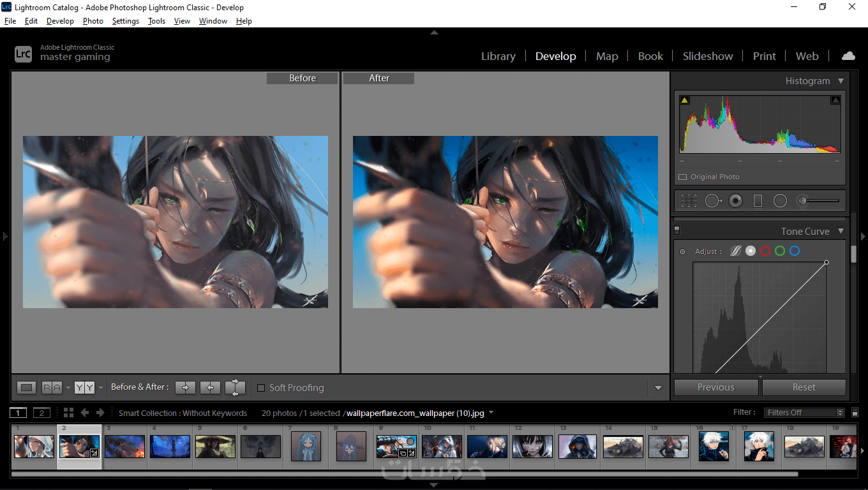Open the Develop menu

click(x=60, y=21)
